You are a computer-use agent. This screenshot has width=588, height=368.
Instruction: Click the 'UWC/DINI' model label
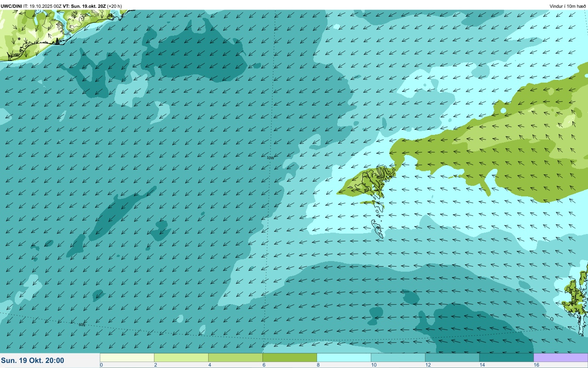point(11,6)
